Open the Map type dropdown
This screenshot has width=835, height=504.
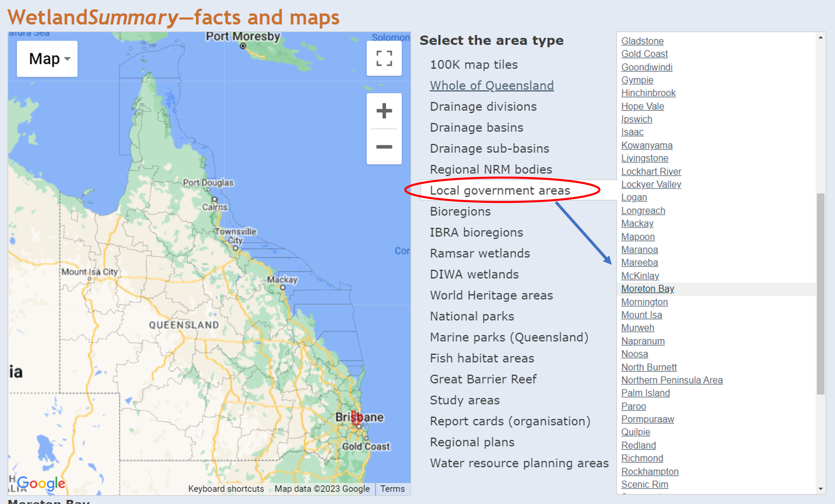pos(47,59)
